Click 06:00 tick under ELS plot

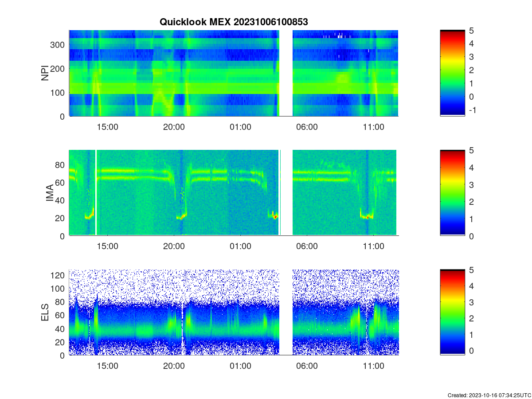click(307, 366)
